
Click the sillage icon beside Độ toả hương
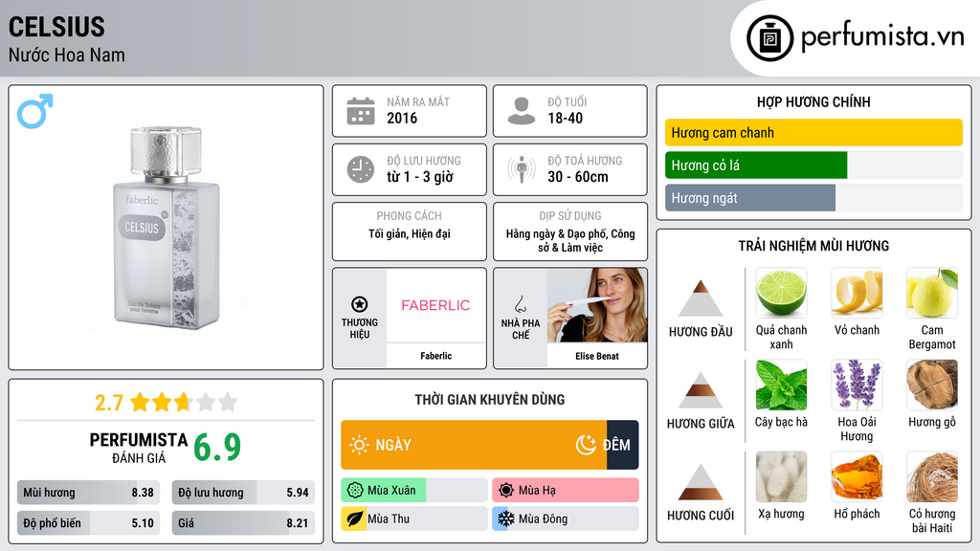click(x=522, y=169)
